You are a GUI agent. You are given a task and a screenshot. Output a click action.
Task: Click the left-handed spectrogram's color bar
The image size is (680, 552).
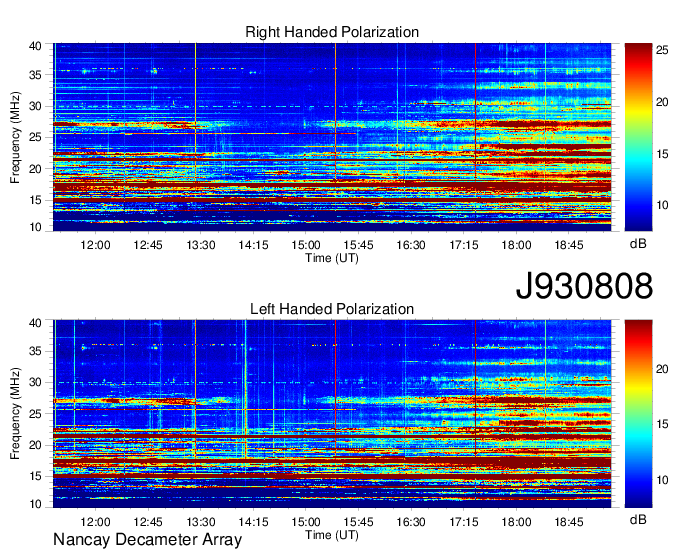(x=638, y=414)
